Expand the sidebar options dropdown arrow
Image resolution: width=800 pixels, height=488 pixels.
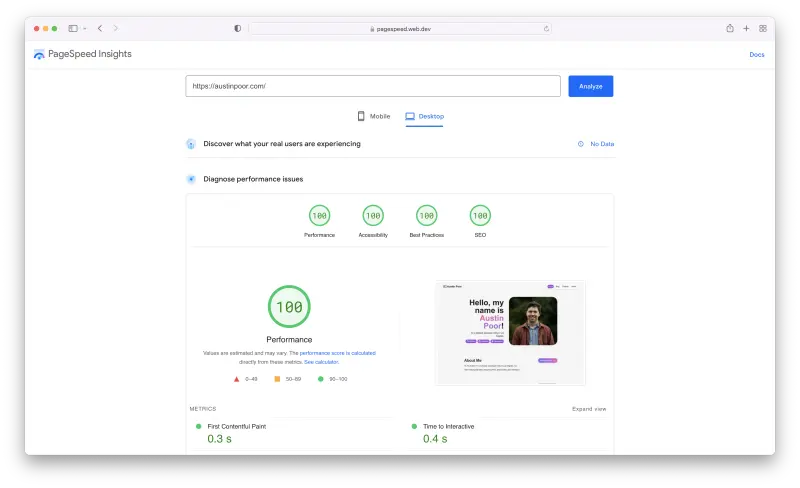[x=85, y=29]
